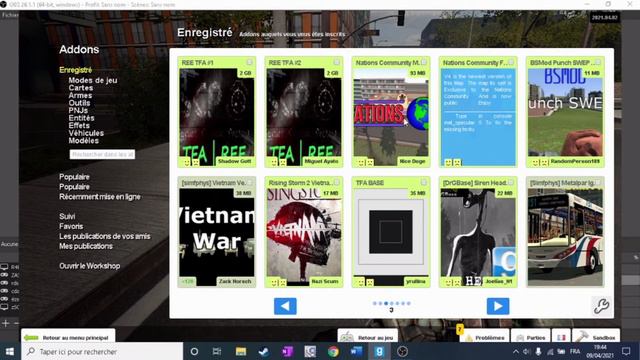The image size is (640, 360).
Task: Like the TFA BASE addon
Action: tap(361, 282)
